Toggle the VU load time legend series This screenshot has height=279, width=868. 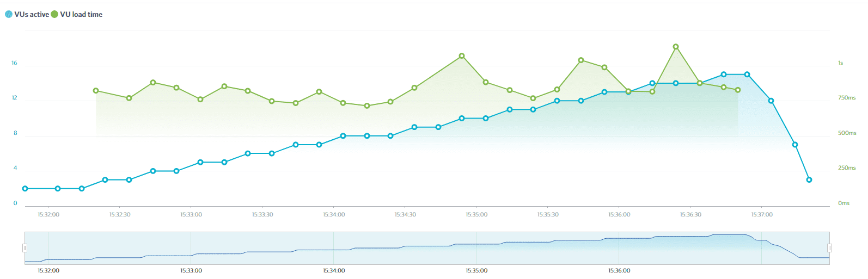point(77,15)
